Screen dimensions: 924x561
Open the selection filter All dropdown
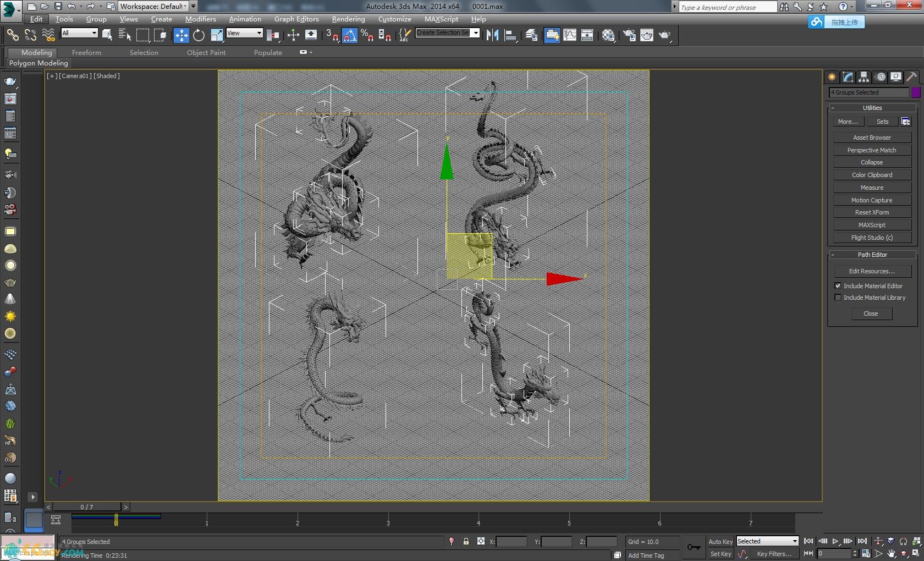[79, 33]
